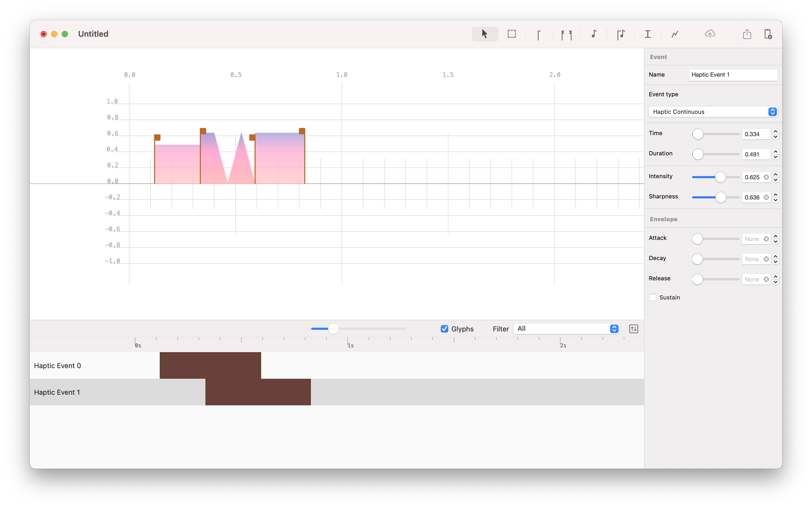
Task: Open the Event type Haptic Continuous dropdown
Action: tap(713, 111)
